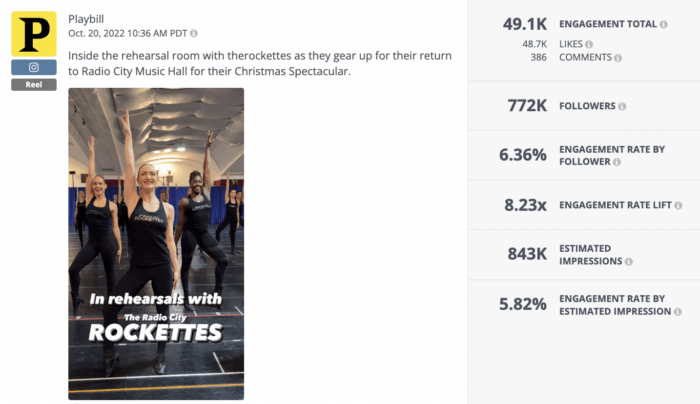Click the 6.36% engagement rate value
700x404 pixels.
[522, 155]
